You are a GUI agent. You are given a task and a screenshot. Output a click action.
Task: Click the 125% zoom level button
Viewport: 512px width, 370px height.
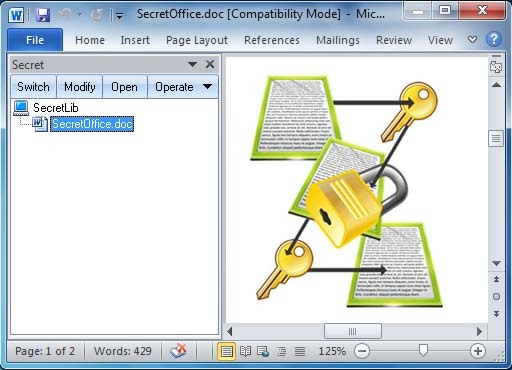click(x=332, y=351)
